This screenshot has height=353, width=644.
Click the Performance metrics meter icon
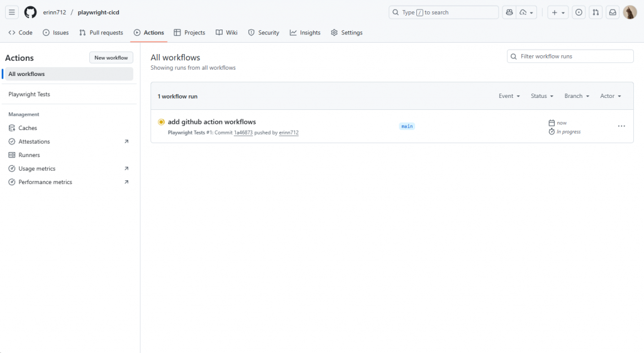(12, 182)
